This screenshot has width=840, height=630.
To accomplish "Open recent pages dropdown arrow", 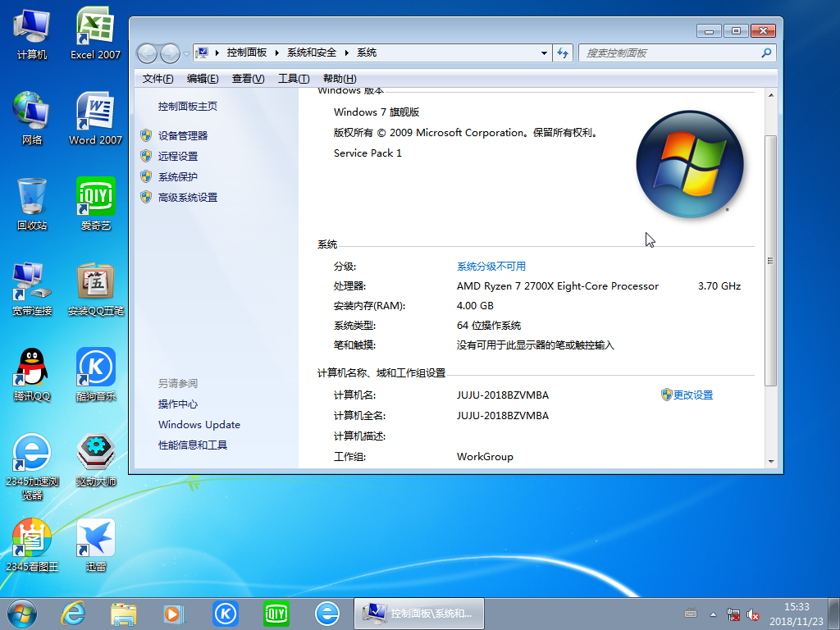I will (x=186, y=53).
